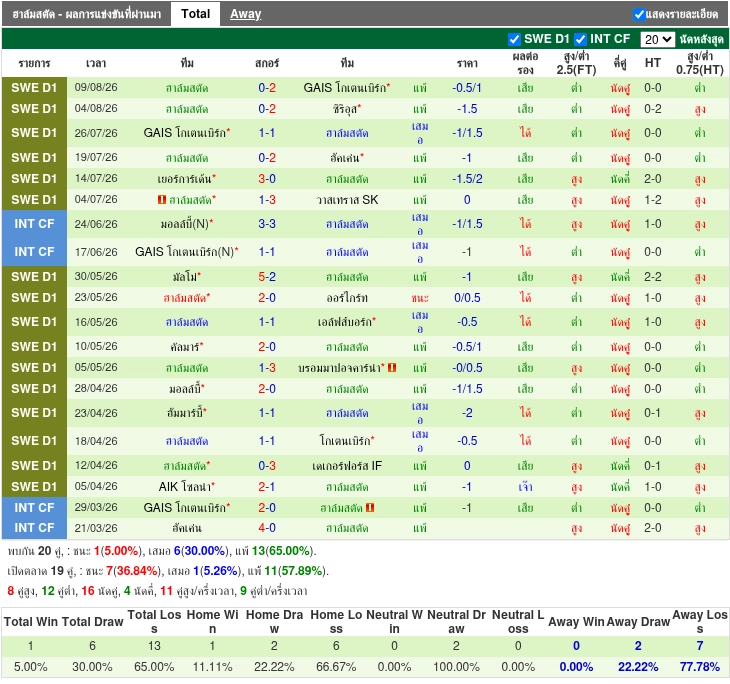Image resolution: width=730 pixels, height=684 pixels.
Task: Click date 23/05/26 in the table
Action: point(96,298)
